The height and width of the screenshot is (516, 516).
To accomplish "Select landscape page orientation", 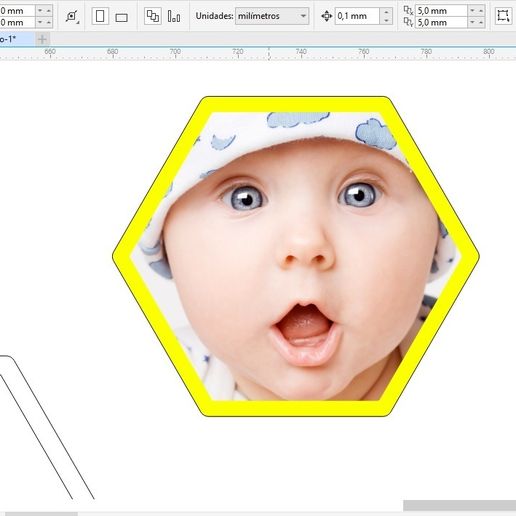I will click(x=121, y=17).
